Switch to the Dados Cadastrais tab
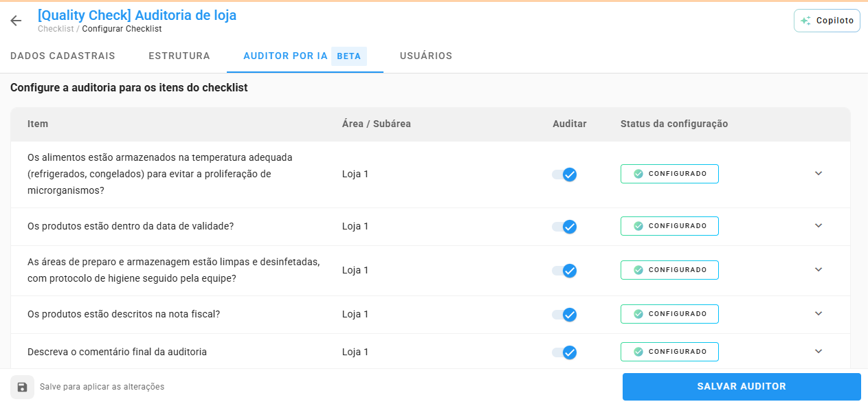This screenshot has width=868, height=404. pyautogui.click(x=63, y=56)
